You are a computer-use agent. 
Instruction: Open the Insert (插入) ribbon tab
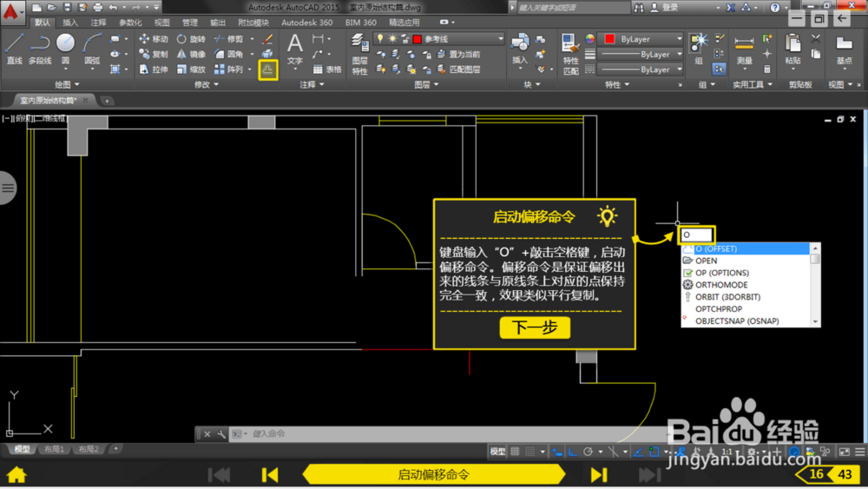[x=70, y=23]
